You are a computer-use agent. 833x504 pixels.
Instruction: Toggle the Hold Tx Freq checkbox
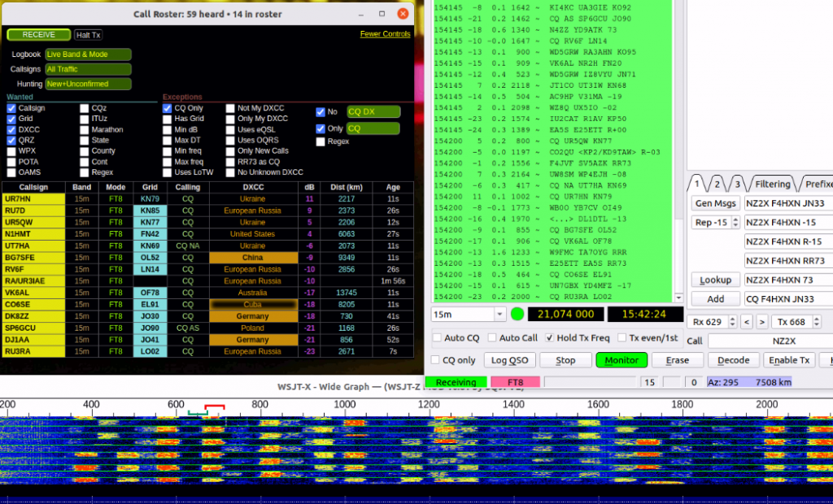tap(549, 337)
